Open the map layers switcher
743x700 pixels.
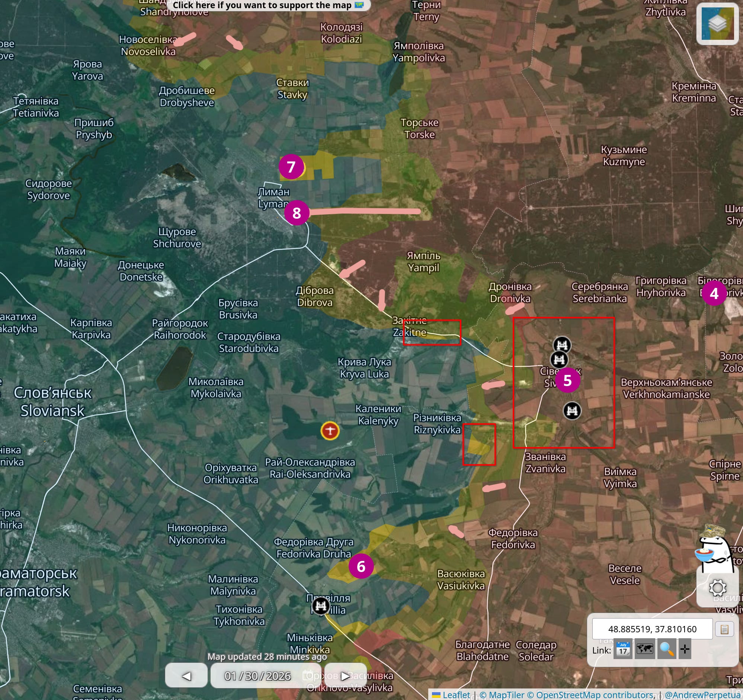point(717,24)
